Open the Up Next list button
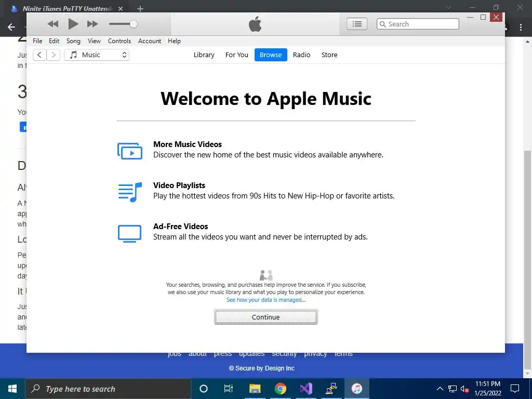Screen dimensions: 532x399 357,24
